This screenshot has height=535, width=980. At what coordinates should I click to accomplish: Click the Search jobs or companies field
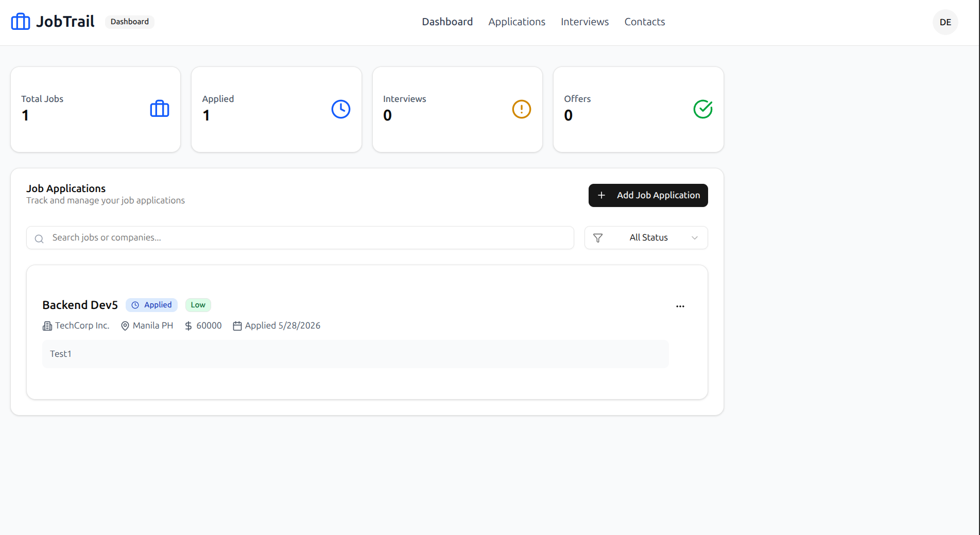click(300, 237)
